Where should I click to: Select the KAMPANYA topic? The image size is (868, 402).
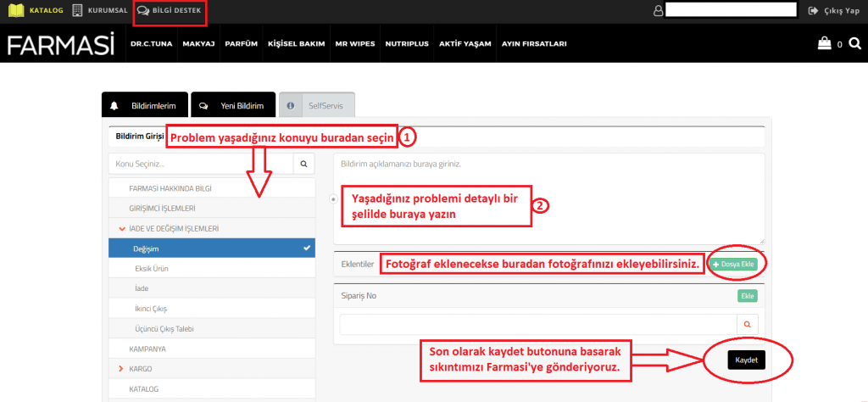coord(212,349)
